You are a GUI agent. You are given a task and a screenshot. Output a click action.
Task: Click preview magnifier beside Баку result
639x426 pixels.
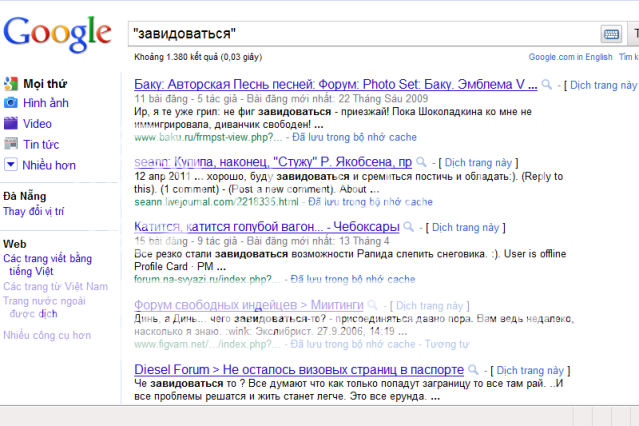coord(546,84)
